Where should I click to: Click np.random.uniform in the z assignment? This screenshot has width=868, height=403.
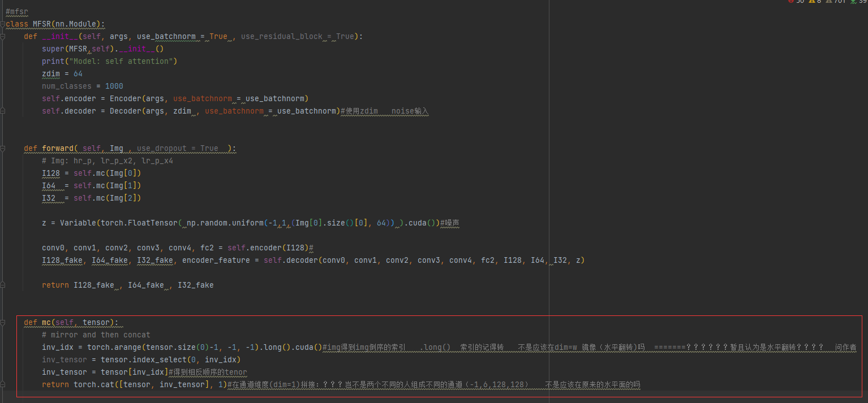[x=225, y=223]
